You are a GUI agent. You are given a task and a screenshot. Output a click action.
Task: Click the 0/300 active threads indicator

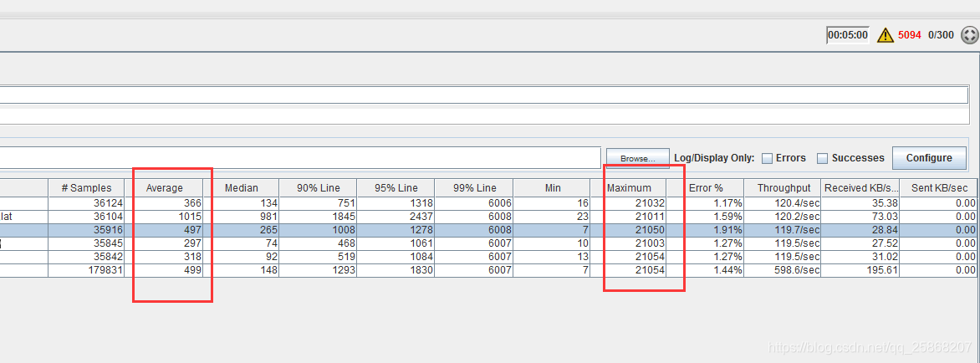pos(941,35)
